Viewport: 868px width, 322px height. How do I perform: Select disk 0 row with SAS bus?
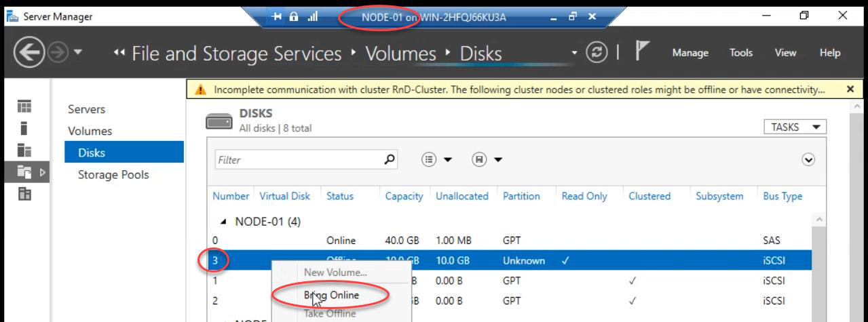coord(510,241)
